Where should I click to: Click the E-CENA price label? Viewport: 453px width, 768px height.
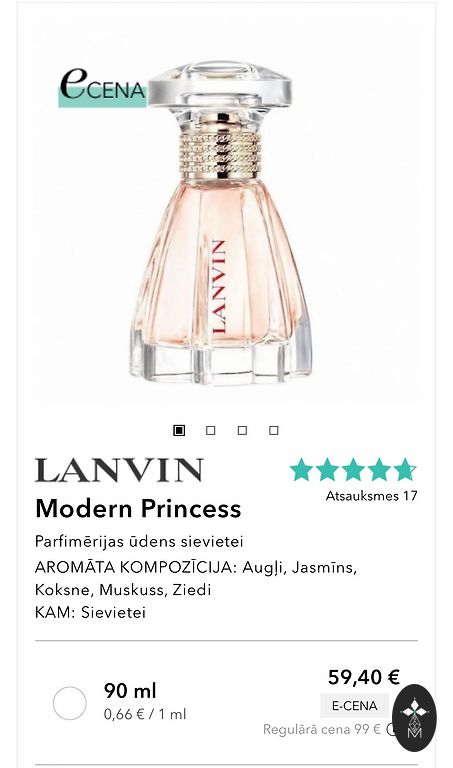click(x=355, y=706)
